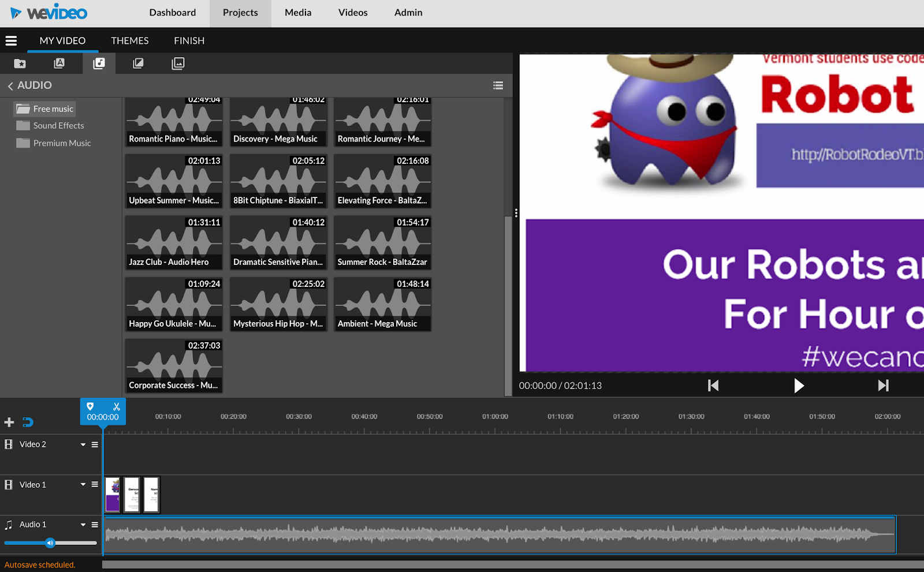The image size is (924, 572).
Task: Open the Sound Effects folder
Action: click(58, 126)
